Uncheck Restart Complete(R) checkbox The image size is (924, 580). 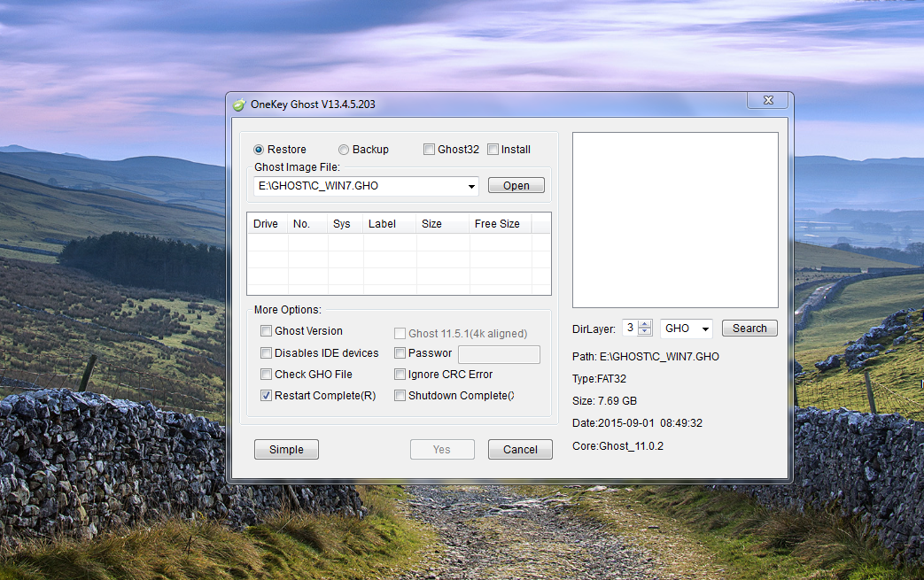pos(267,396)
